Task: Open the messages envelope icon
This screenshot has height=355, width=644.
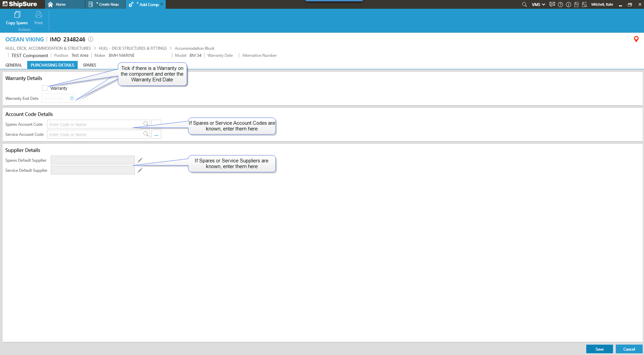Action: point(552,4)
